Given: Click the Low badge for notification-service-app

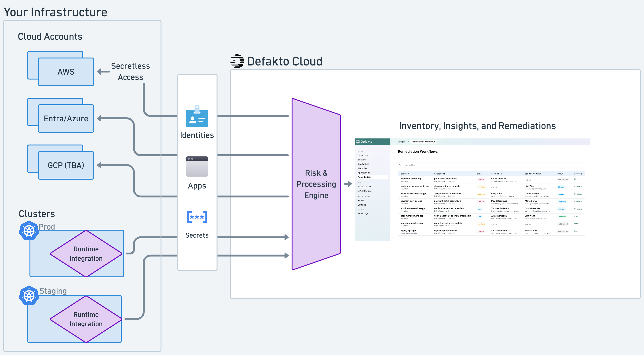Looking at the screenshot, I should 479,209.
